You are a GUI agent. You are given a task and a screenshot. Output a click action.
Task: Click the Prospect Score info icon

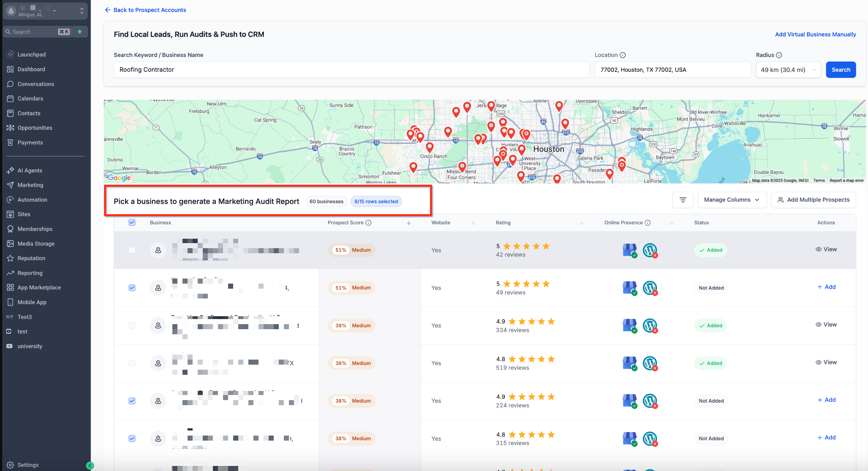click(369, 223)
